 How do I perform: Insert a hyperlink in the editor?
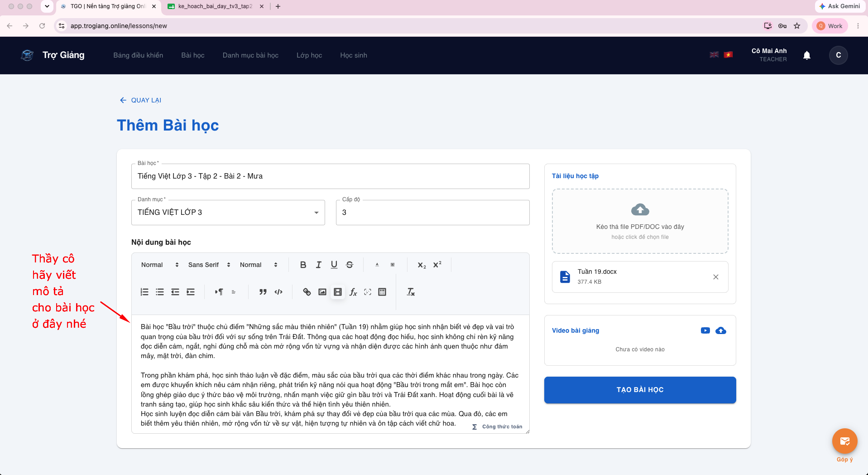point(307,292)
